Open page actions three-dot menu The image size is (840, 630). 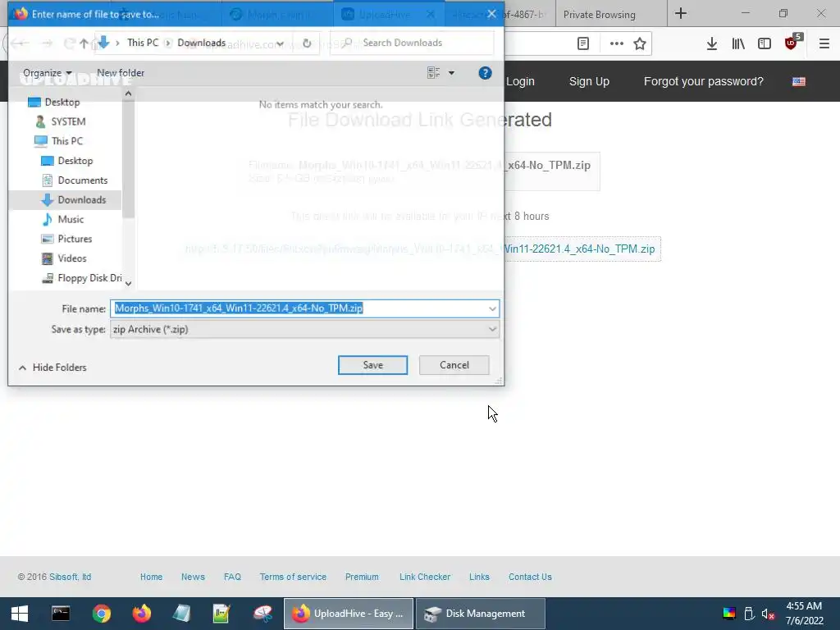pos(617,43)
